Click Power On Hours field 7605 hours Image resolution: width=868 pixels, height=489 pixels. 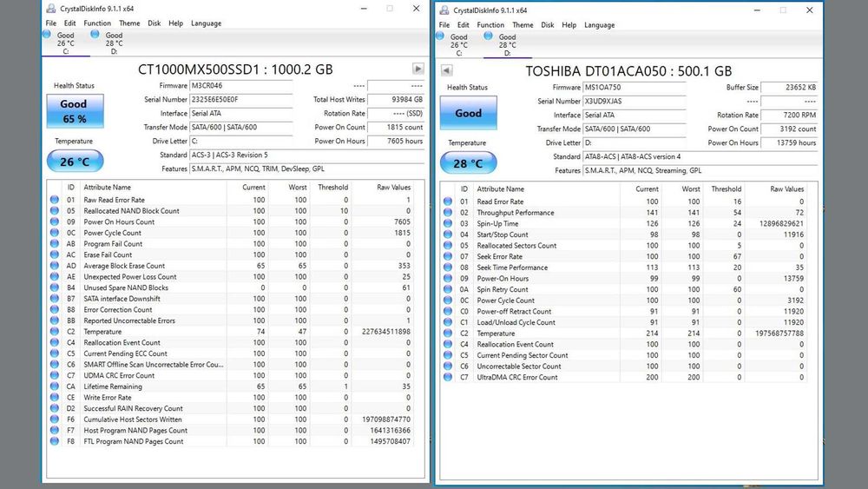396,142
